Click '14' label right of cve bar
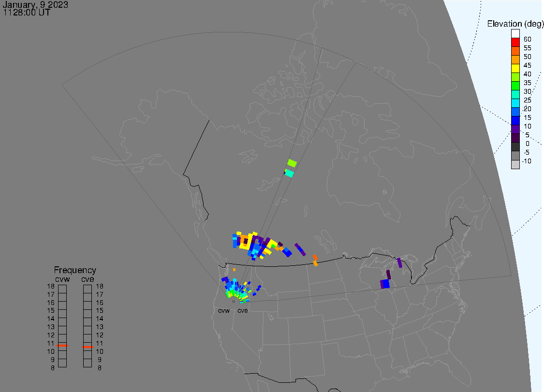544x392 pixels. click(x=100, y=319)
